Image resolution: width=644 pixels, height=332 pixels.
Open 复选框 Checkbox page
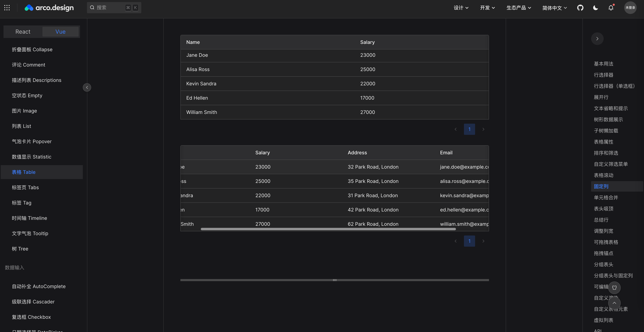[42, 317]
